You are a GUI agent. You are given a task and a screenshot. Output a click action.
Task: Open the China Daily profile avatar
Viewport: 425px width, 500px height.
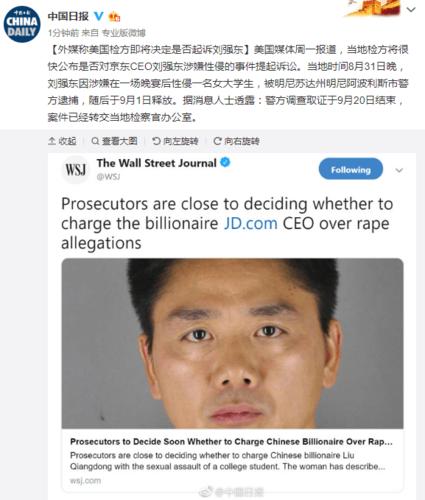(x=22, y=24)
